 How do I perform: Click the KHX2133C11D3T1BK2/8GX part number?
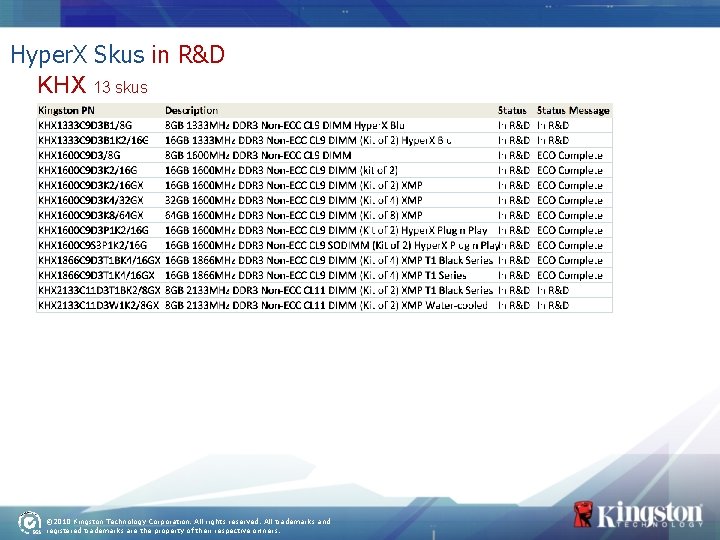pos(99,290)
